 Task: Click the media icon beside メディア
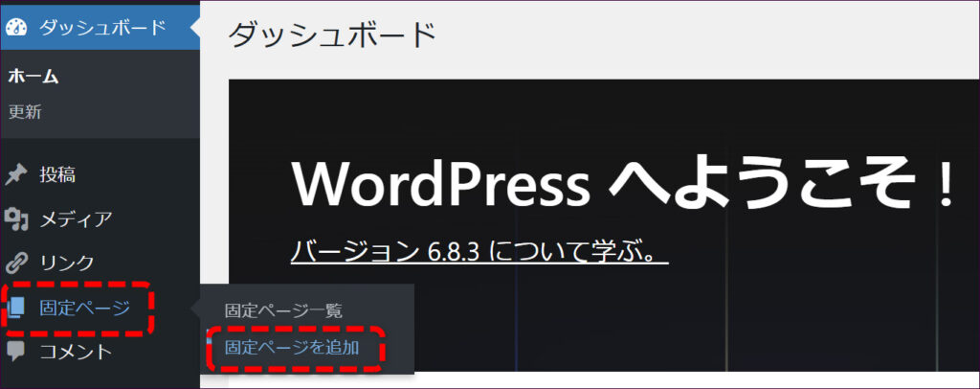pos(16,219)
